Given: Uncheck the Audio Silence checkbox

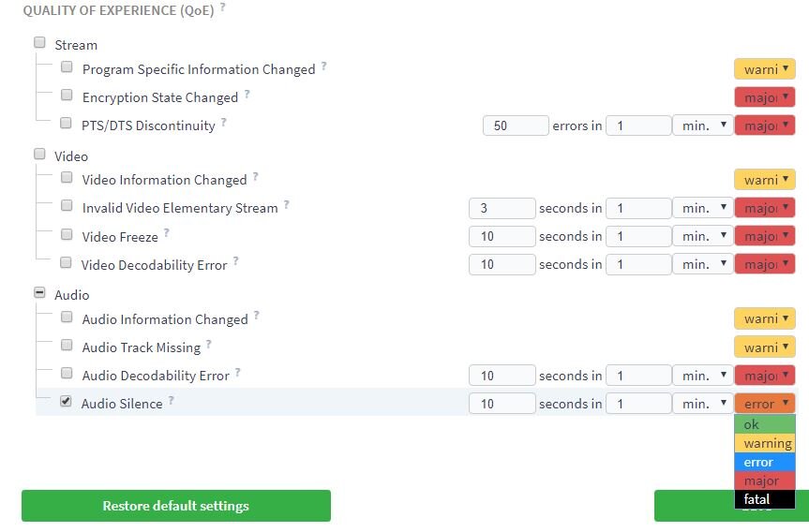Looking at the screenshot, I should [66, 402].
